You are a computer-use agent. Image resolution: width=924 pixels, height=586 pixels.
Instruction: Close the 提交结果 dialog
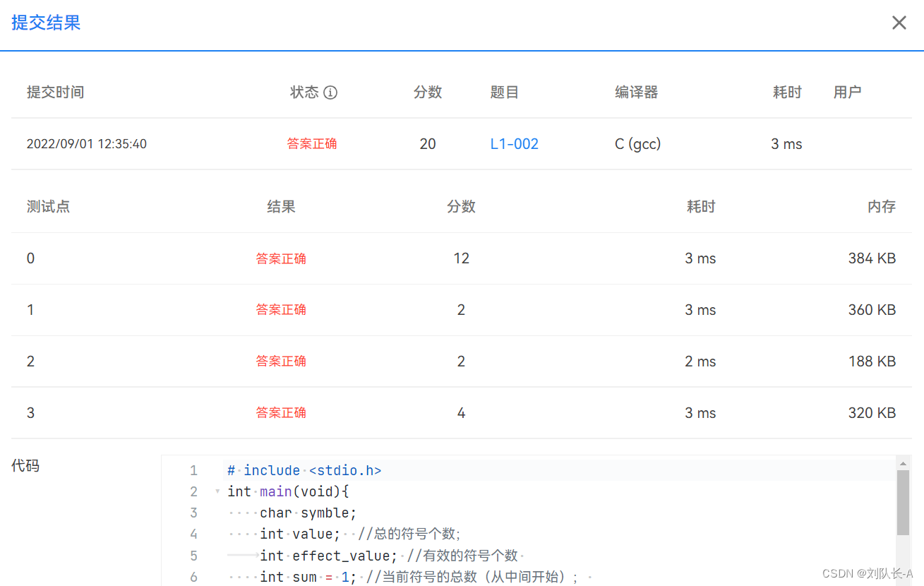tap(899, 22)
